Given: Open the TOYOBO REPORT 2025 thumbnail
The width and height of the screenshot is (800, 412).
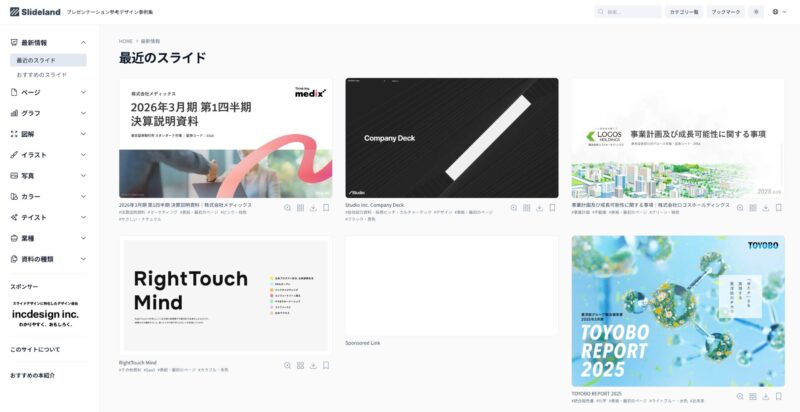Looking at the screenshot, I should coord(678,311).
